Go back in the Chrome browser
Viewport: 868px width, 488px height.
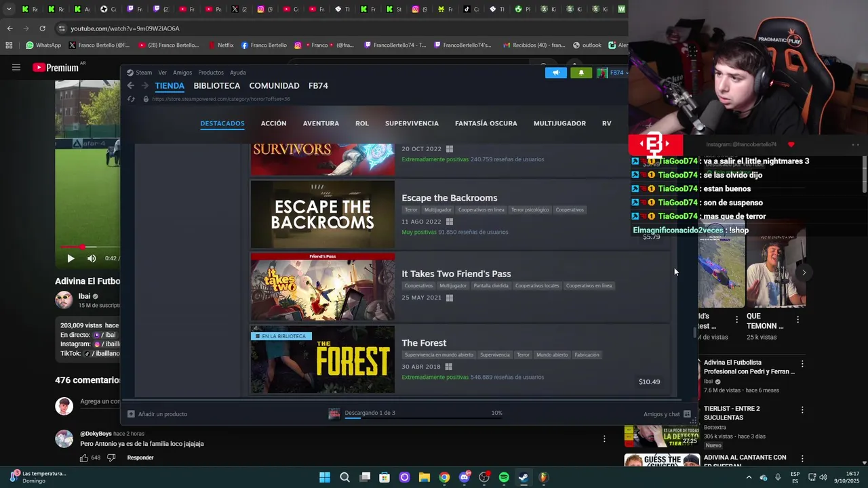pos(9,28)
